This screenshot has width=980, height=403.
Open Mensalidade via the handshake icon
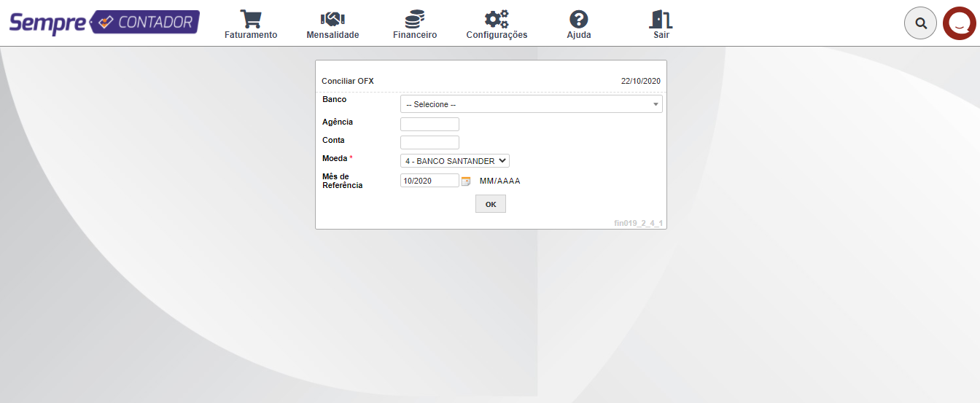pyautogui.click(x=332, y=19)
